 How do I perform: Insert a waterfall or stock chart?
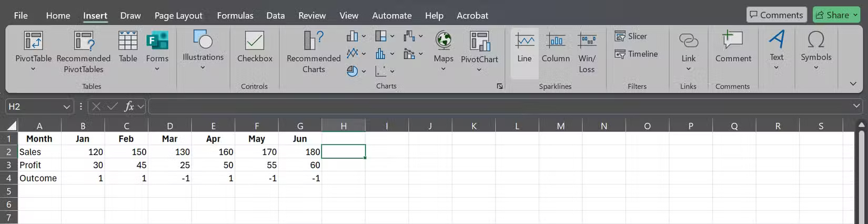point(409,36)
